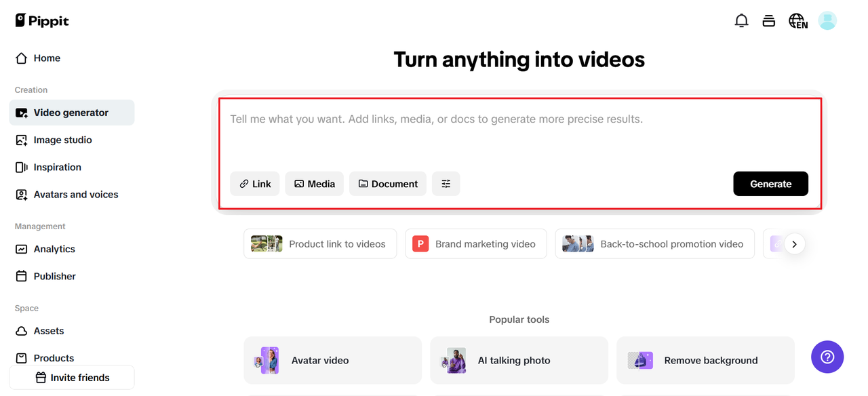Open Inspiration page

(72, 167)
